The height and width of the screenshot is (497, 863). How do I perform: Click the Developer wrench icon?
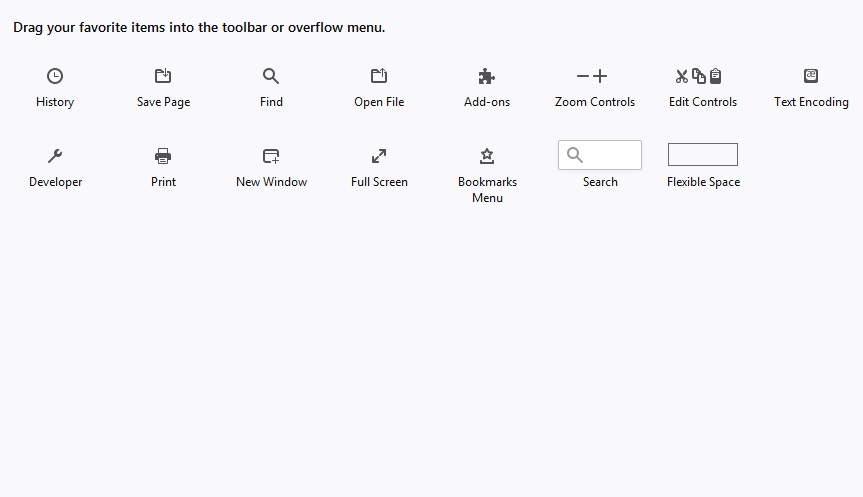[x=55, y=156]
